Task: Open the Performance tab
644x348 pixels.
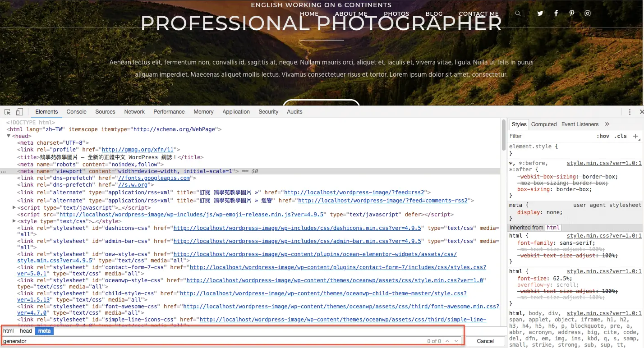Action: tap(169, 112)
